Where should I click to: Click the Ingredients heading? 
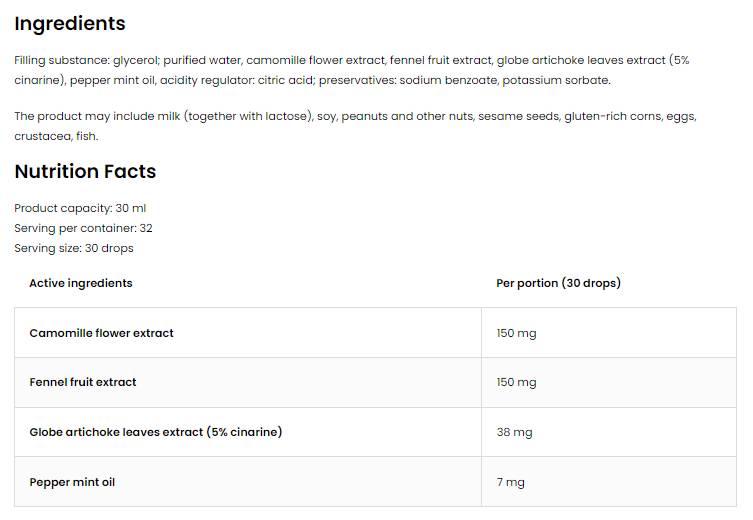tap(70, 23)
